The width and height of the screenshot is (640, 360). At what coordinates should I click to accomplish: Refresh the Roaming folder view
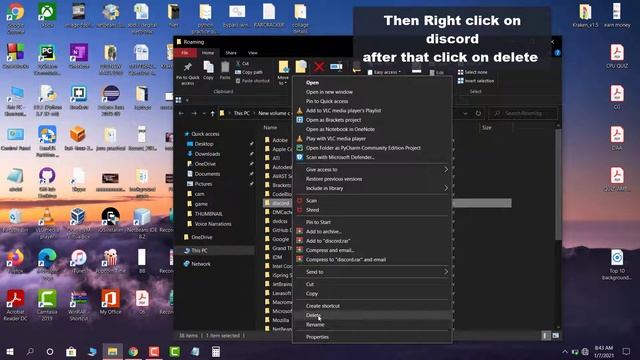click(x=478, y=113)
